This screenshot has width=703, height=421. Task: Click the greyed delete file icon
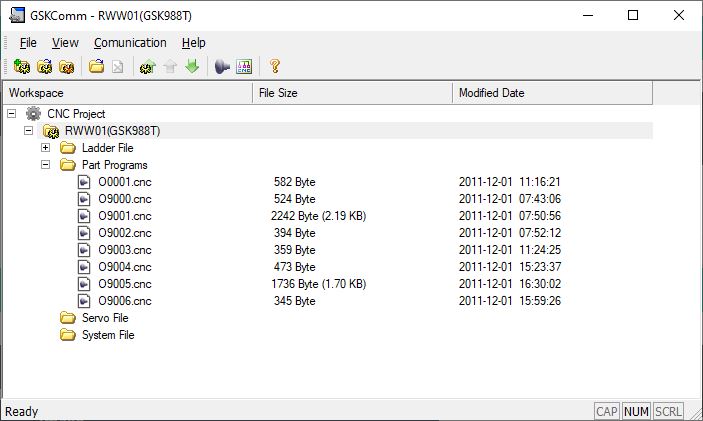point(117,67)
